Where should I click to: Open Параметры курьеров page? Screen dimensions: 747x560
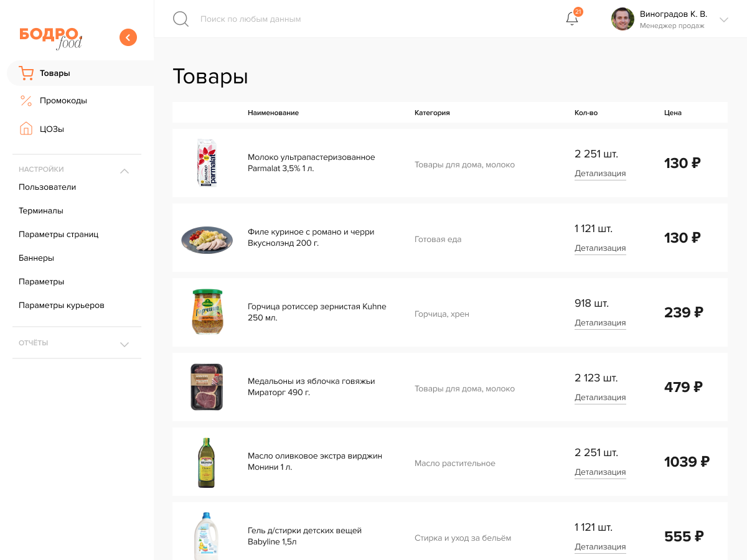(x=62, y=306)
